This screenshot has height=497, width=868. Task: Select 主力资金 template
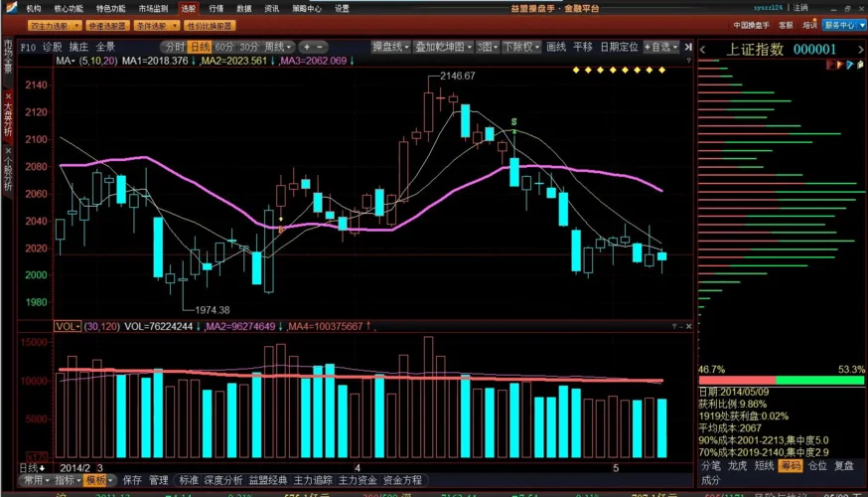pos(358,480)
